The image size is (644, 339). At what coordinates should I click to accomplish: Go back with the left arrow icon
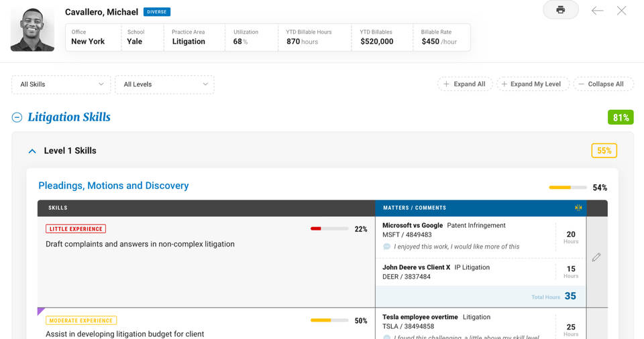[597, 11]
